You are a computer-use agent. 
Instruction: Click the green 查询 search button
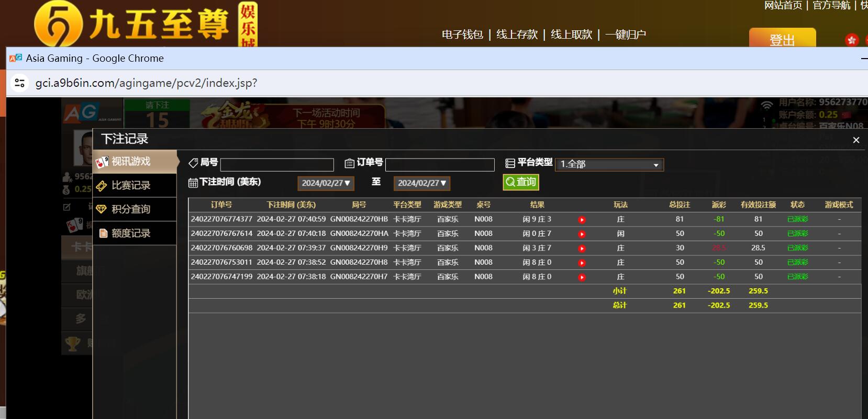point(521,182)
